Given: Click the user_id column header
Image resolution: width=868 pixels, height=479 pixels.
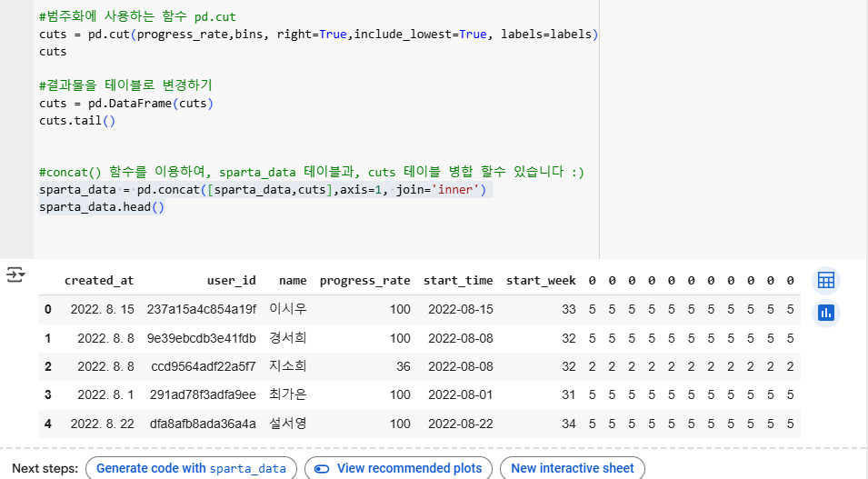Looking at the screenshot, I should [x=232, y=281].
